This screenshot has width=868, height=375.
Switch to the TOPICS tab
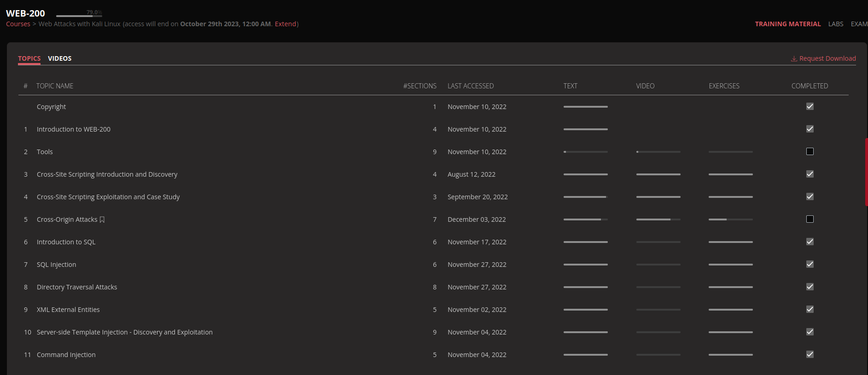(x=29, y=58)
